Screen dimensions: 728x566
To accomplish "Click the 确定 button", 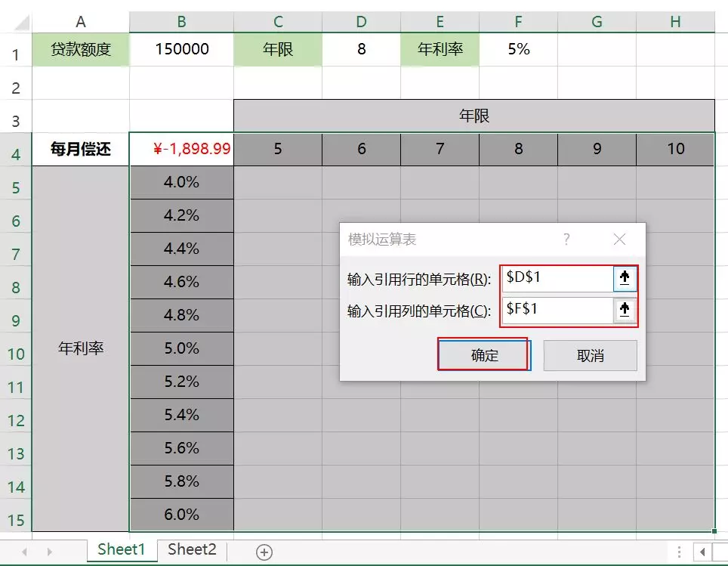I will pos(484,355).
